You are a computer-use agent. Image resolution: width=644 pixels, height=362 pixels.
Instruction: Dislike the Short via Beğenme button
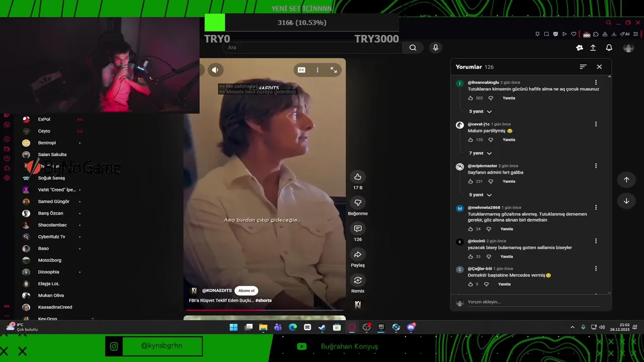[358, 203]
